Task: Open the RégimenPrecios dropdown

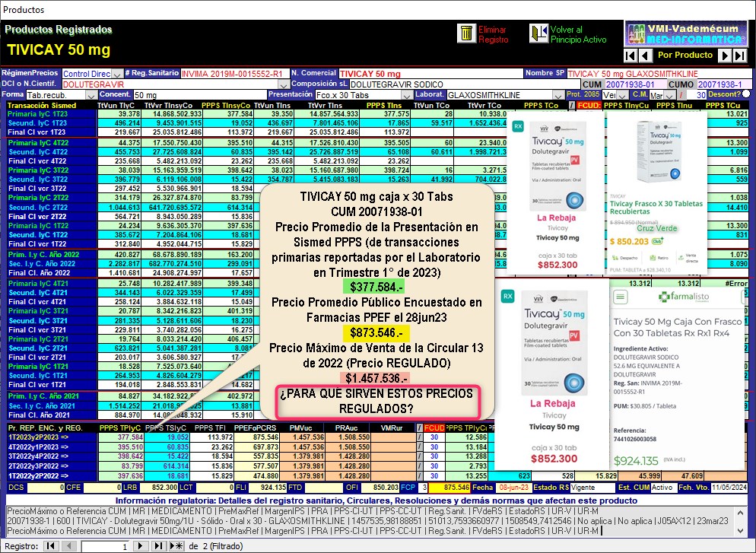Action: coord(116,74)
